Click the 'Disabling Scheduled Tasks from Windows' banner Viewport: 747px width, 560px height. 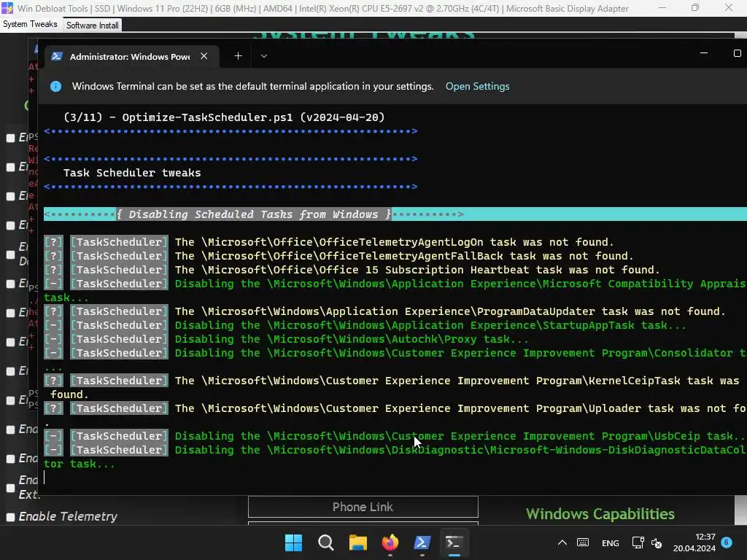click(x=255, y=214)
